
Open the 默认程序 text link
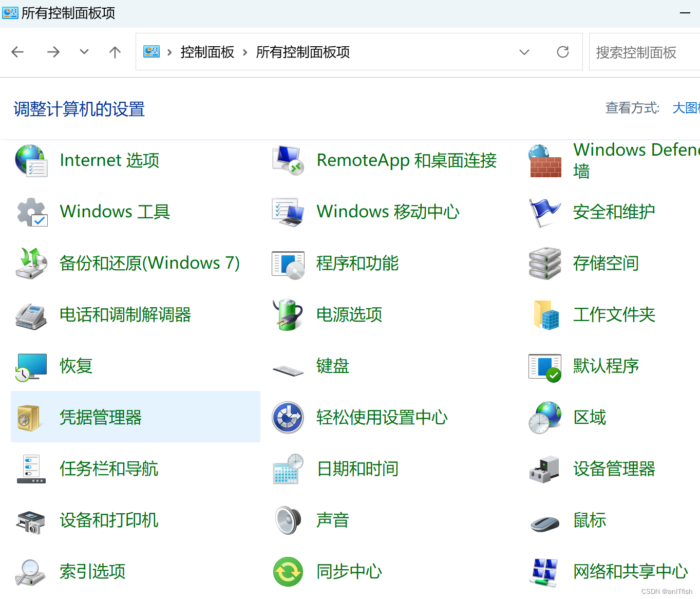point(606,366)
